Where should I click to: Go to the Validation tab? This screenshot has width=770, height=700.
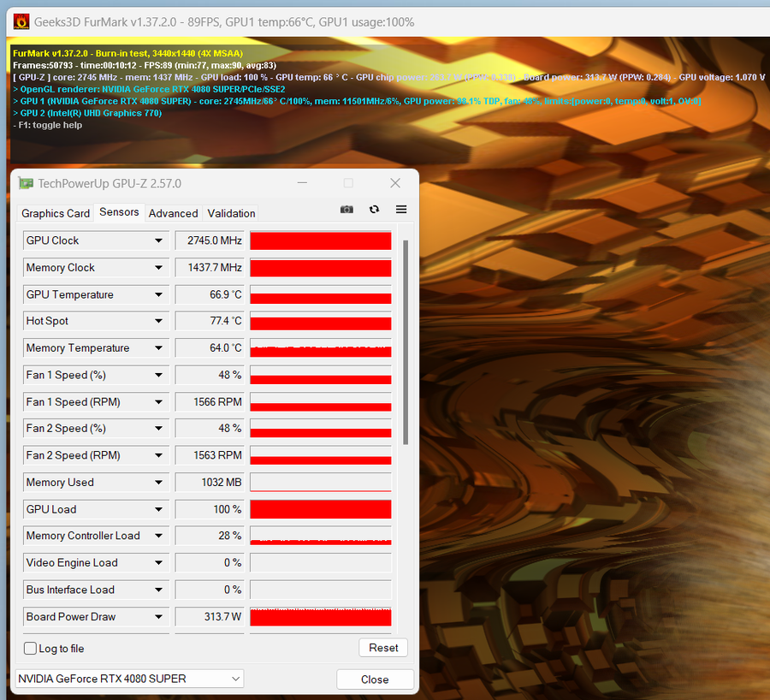pos(231,213)
